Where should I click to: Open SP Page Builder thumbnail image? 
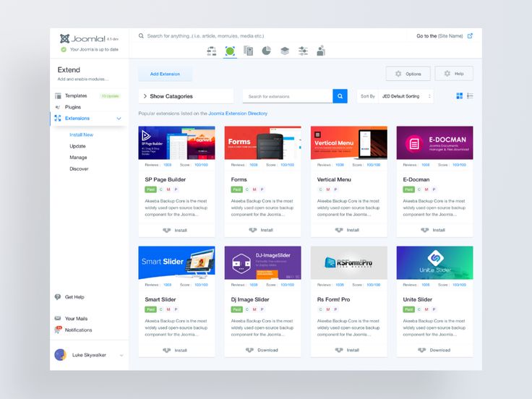[x=177, y=143]
